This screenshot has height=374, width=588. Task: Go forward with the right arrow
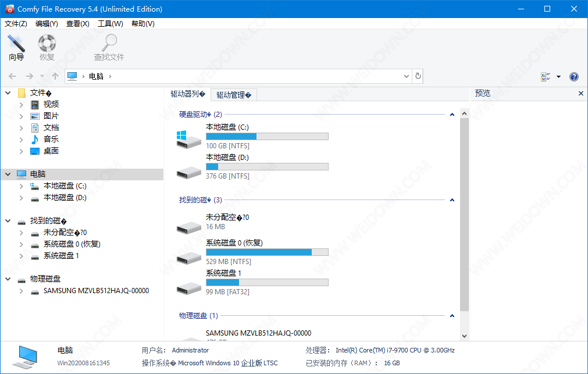pos(29,76)
